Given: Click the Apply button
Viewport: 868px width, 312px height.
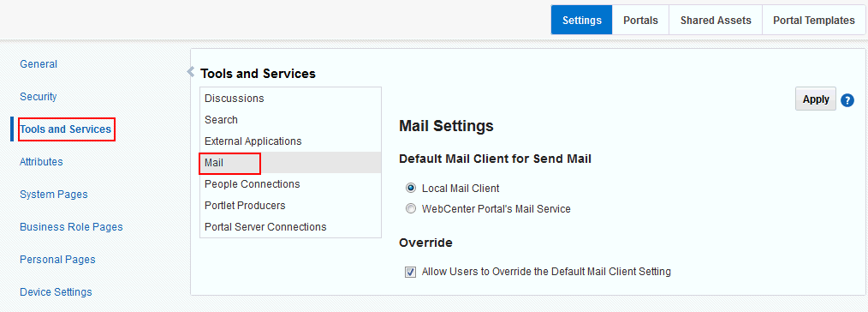Looking at the screenshot, I should [x=816, y=99].
